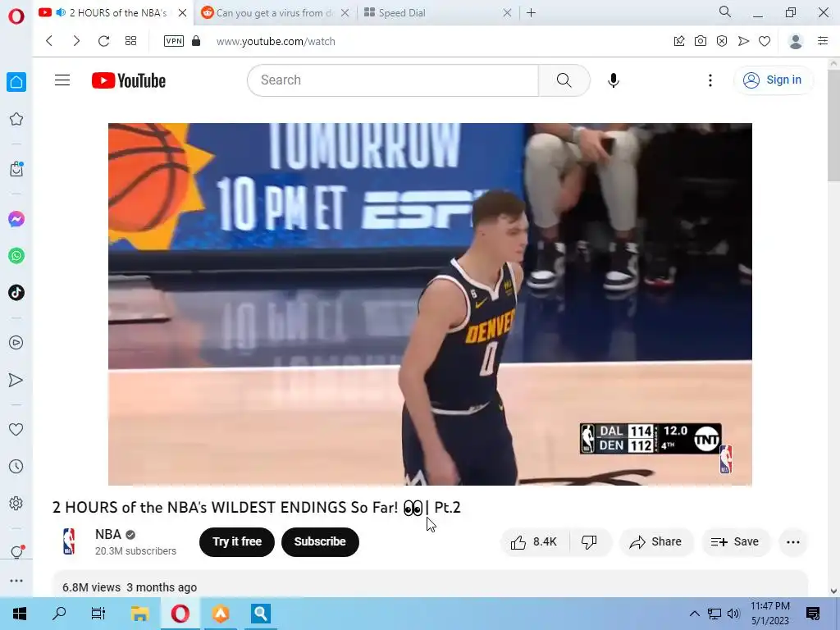840x630 pixels.
Task: Submit search with magnifier button
Action: pyautogui.click(x=564, y=80)
